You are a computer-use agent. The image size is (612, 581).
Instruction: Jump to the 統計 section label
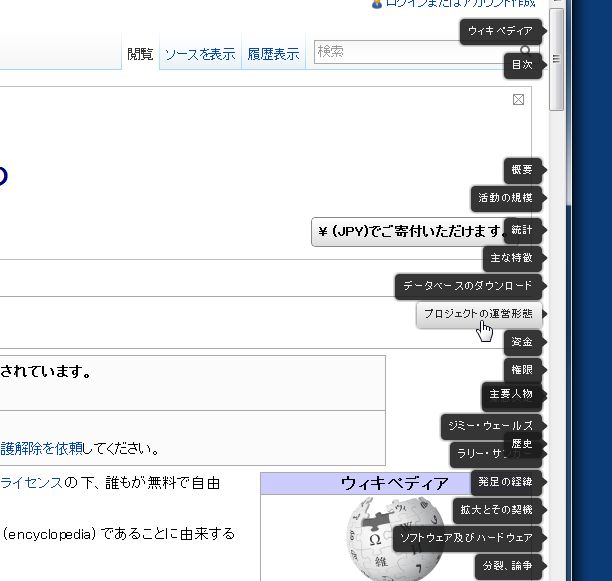[522, 230]
